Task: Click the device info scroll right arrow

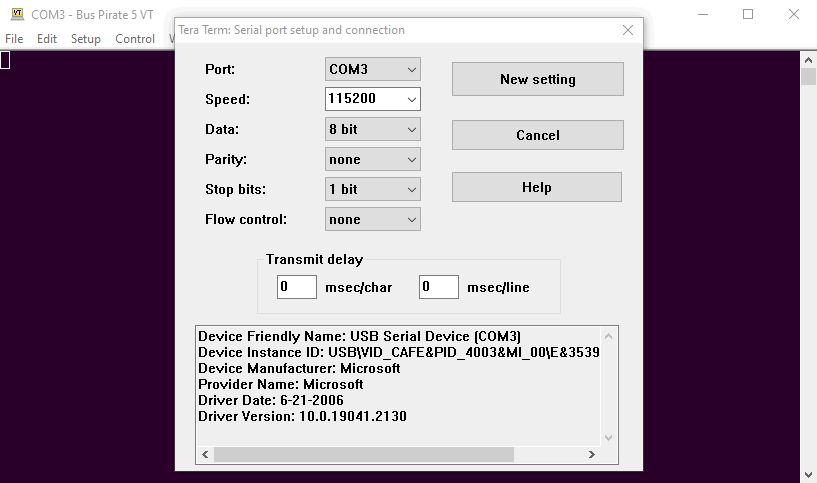Action: tap(592, 454)
